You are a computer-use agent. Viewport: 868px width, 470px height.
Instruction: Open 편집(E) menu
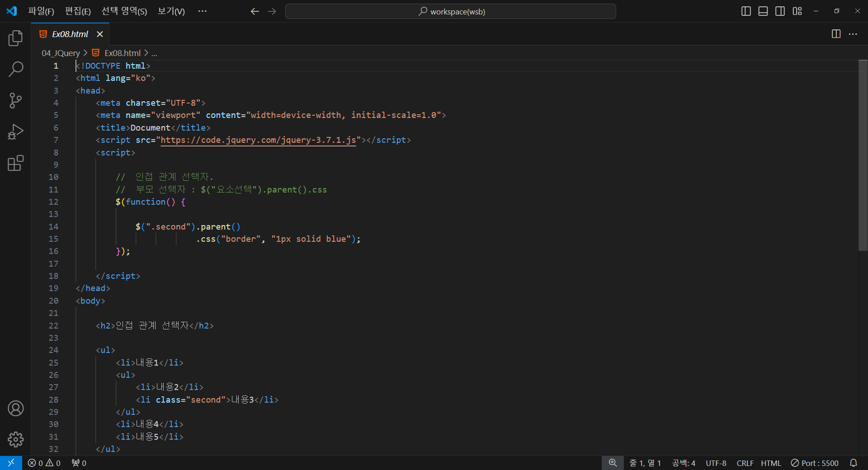(x=78, y=11)
